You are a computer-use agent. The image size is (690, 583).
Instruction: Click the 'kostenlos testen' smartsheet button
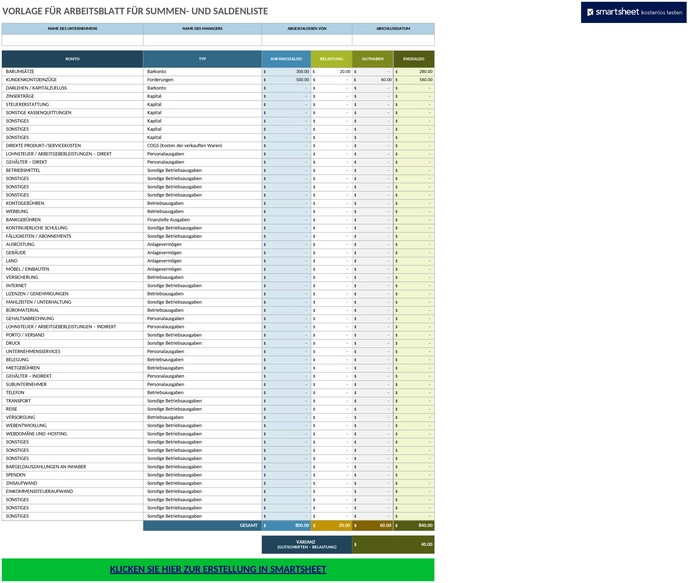634,12
